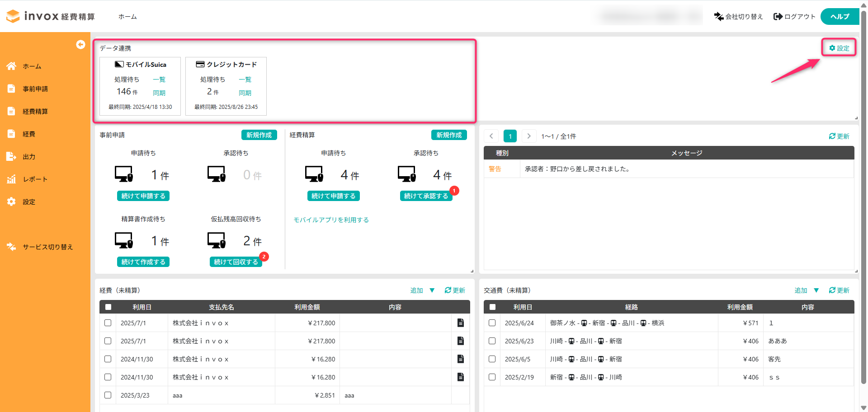
Task: Click the logout icon in header
Action: pyautogui.click(x=778, y=17)
